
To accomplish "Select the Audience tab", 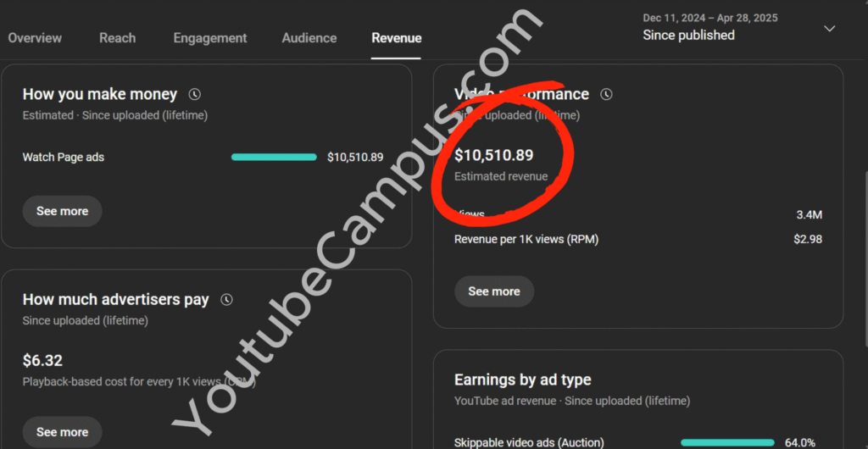I will 309,38.
